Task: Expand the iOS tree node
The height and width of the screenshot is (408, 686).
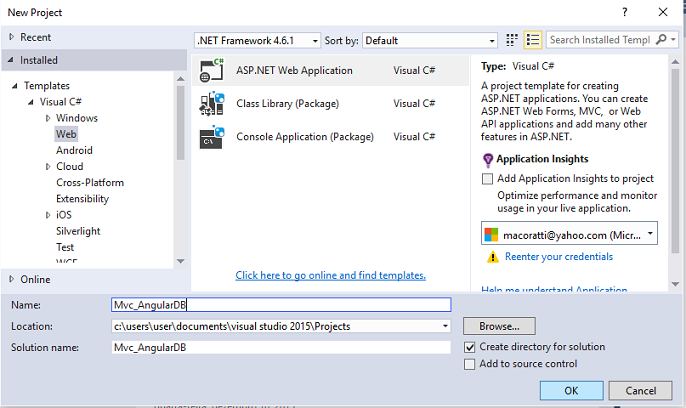Action: pos(48,215)
